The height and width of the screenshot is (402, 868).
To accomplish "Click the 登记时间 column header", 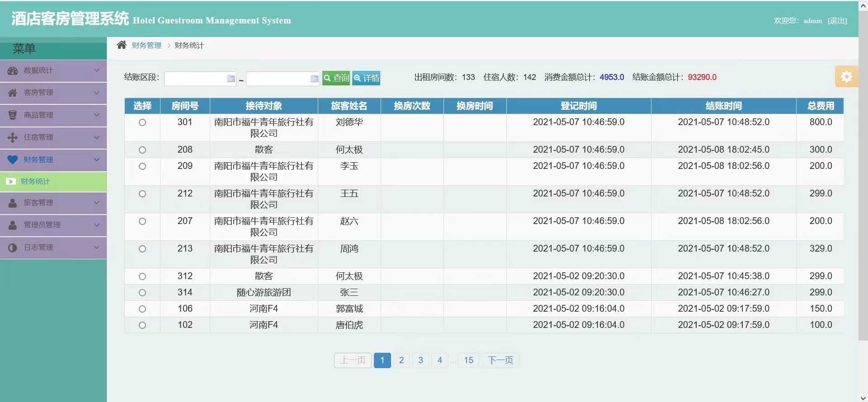I will pos(579,106).
